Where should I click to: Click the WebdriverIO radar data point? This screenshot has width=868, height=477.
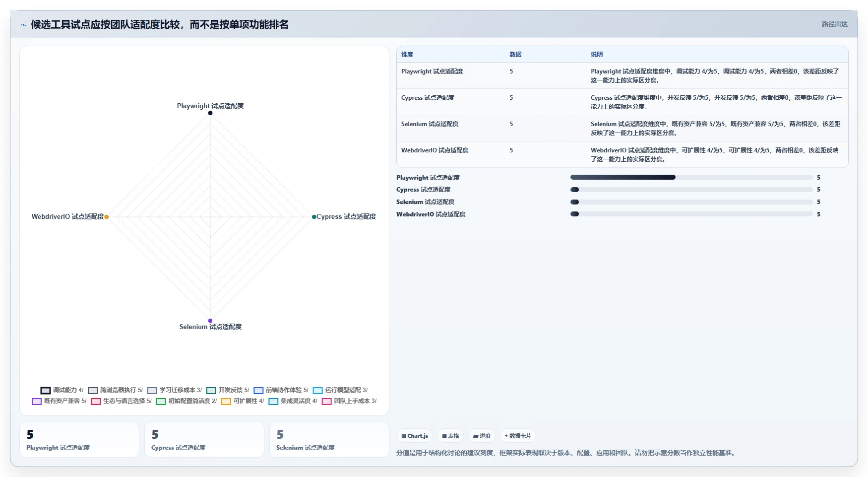107,217
